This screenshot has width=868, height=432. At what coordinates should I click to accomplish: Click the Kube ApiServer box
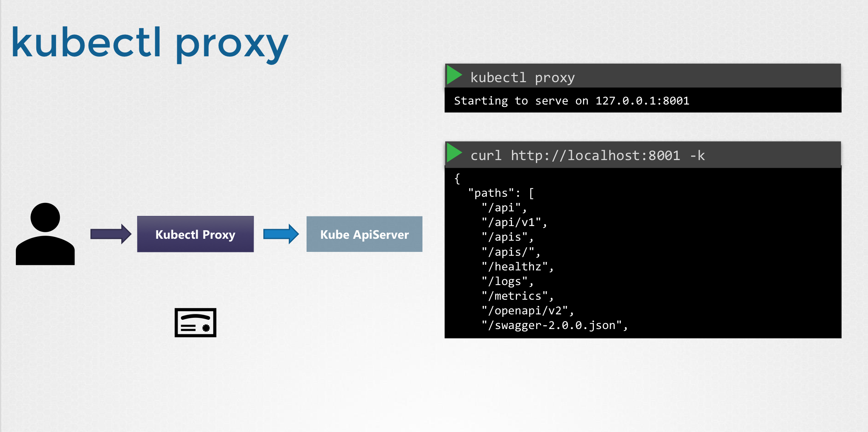tap(364, 234)
